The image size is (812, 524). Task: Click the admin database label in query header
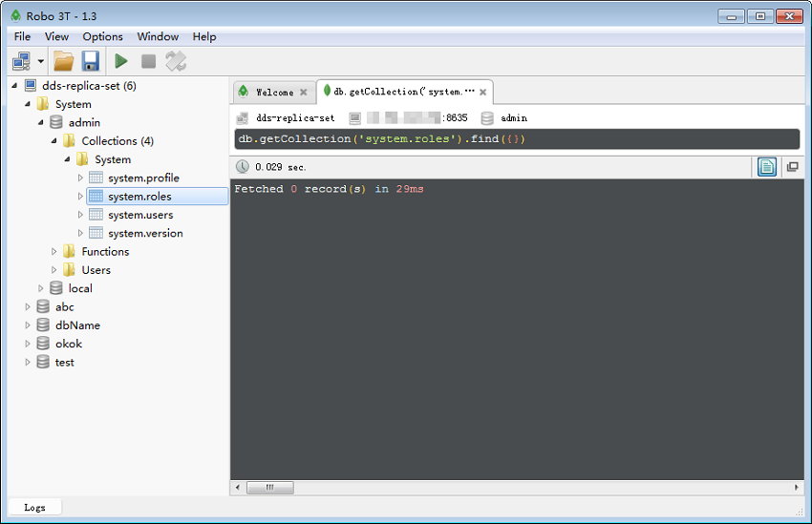coord(514,118)
